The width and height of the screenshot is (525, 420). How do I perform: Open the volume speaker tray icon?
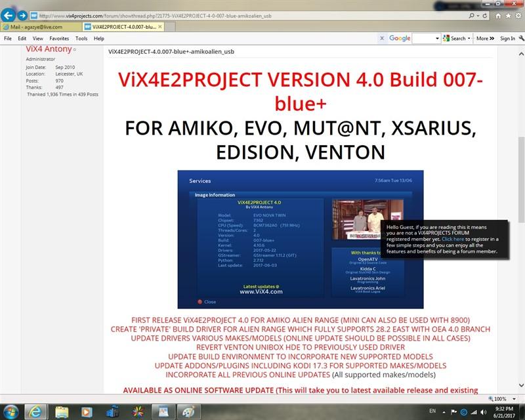pyautogui.click(x=484, y=412)
